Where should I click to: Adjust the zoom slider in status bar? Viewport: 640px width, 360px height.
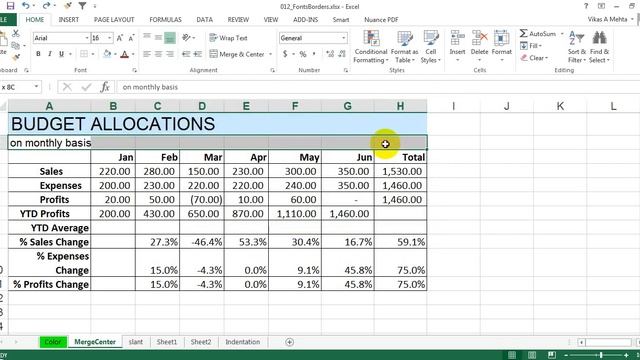[601, 355]
